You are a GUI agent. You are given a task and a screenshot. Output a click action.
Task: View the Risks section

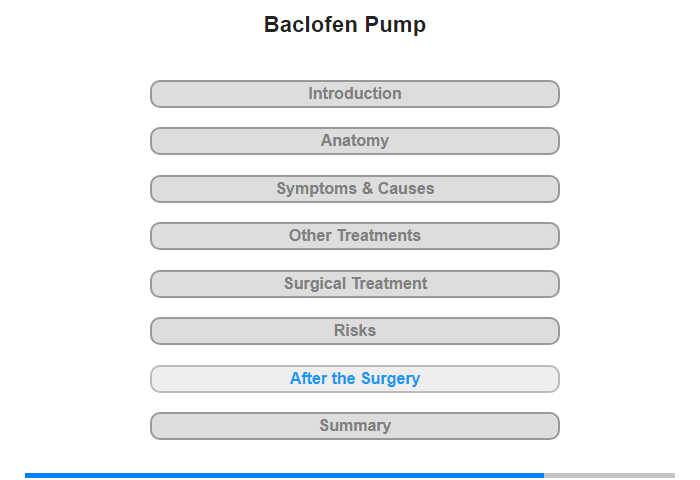[x=354, y=331]
